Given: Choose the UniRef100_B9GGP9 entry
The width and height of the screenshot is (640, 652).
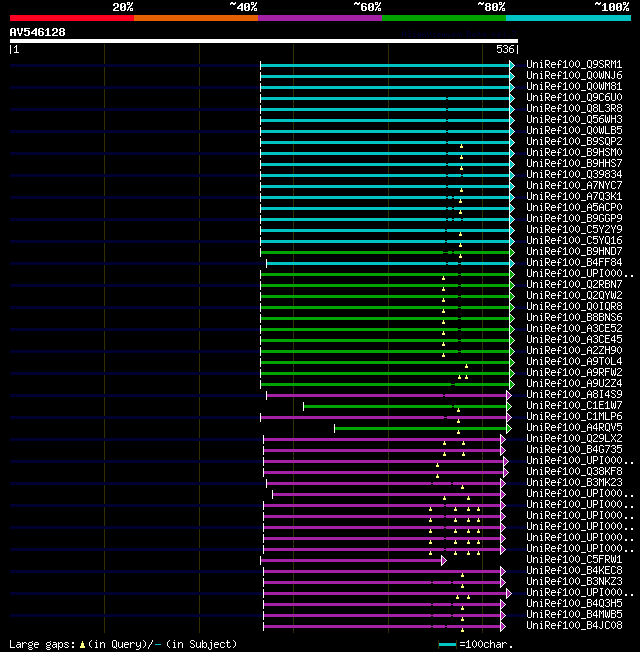Looking at the screenshot, I should pyautogui.click(x=574, y=218).
